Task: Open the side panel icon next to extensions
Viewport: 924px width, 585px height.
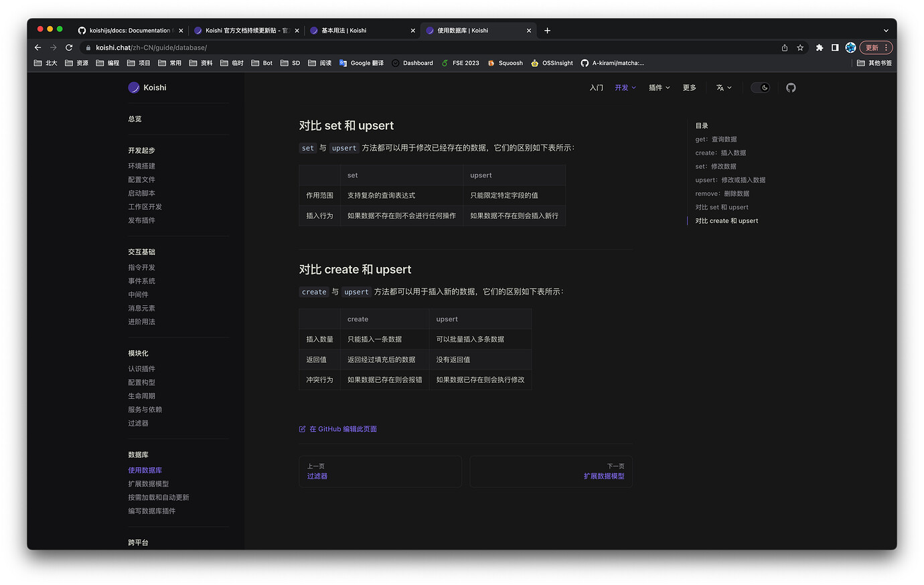Action: point(834,48)
